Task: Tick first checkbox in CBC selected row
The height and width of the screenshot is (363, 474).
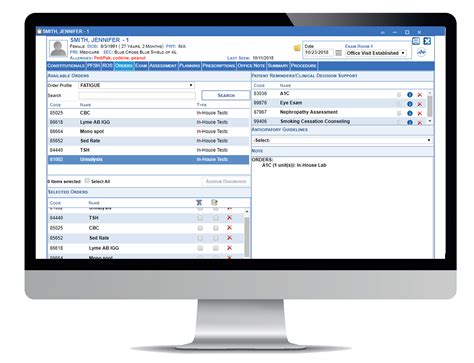Action: (x=200, y=228)
